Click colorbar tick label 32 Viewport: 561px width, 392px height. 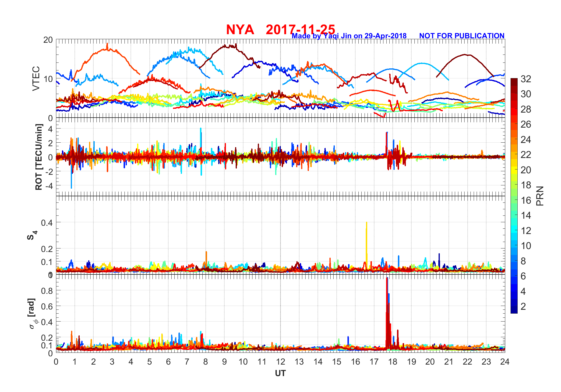(x=526, y=79)
